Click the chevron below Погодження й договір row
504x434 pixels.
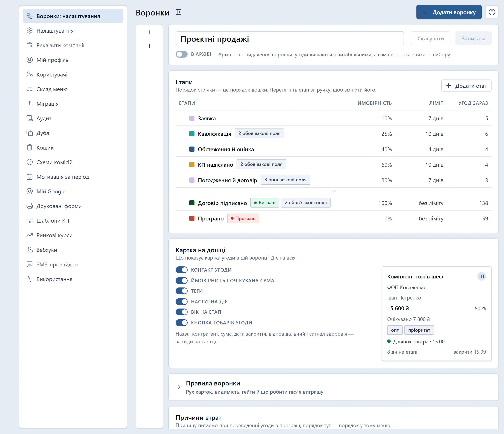[x=334, y=191]
